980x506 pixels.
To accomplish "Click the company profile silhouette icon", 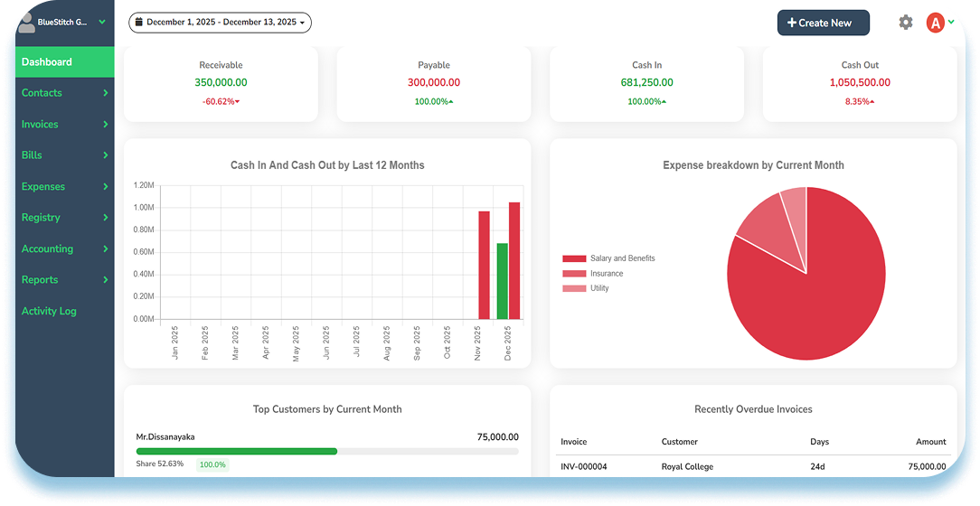I will click(26, 22).
